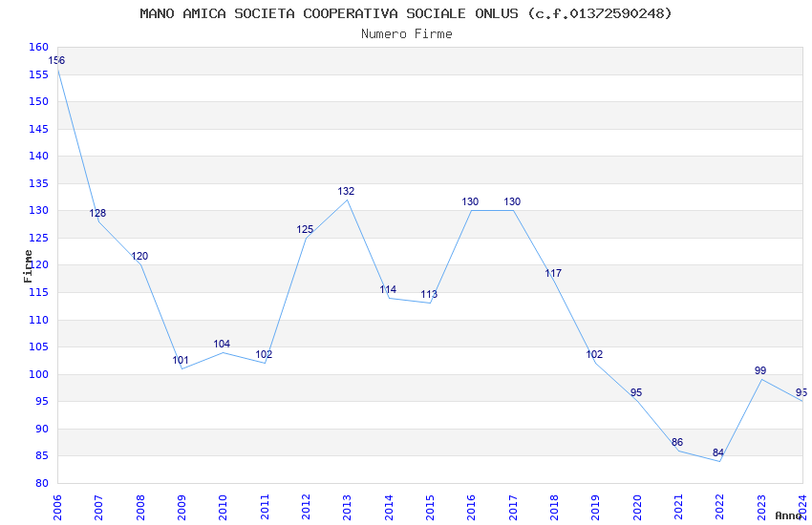The width and height of the screenshot is (812, 525).
Task: Click the x-axis year label 2008
Action: tap(139, 507)
